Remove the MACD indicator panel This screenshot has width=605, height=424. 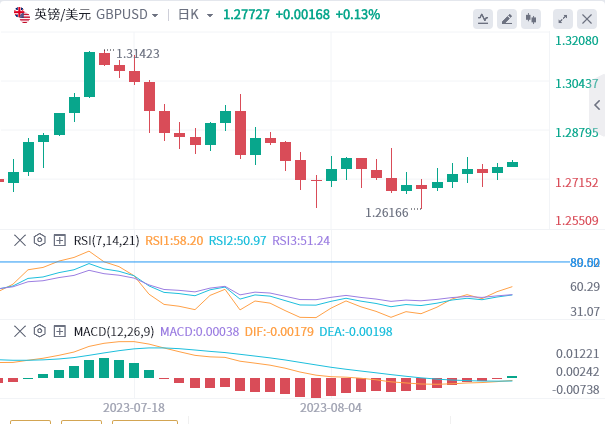pyautogui.click(x=19, y=331)
